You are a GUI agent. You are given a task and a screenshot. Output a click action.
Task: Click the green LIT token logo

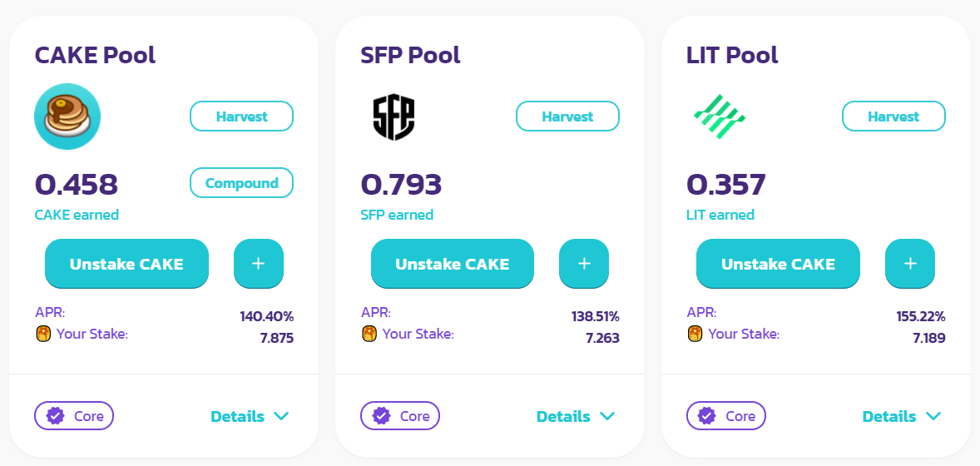720,116
